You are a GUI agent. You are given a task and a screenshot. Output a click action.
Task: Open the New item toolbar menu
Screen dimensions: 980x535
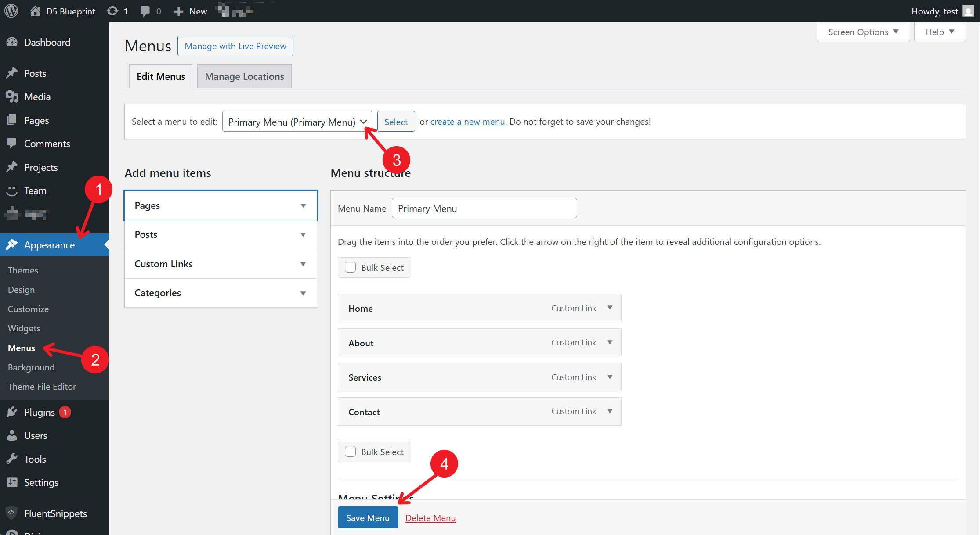[x=190, y=11]
